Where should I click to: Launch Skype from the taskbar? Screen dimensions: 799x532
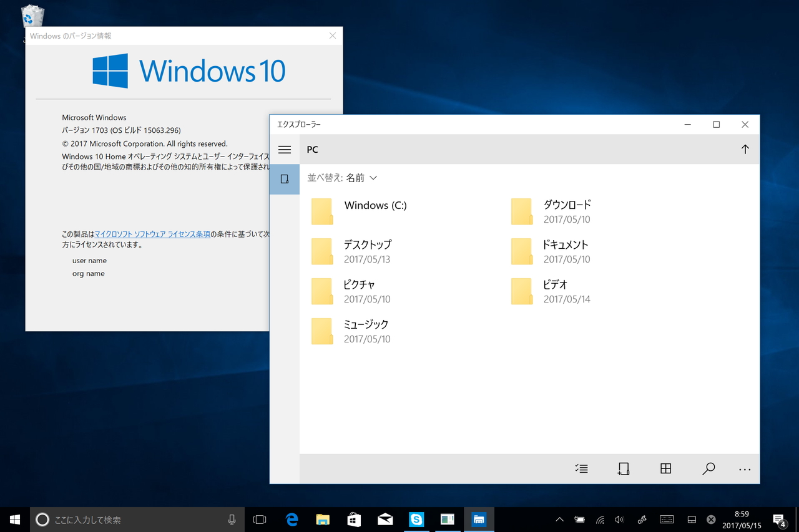click(416, 519)
